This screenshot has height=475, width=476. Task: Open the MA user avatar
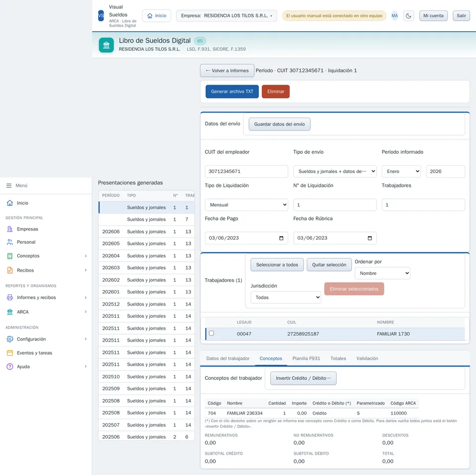[395, 16]
